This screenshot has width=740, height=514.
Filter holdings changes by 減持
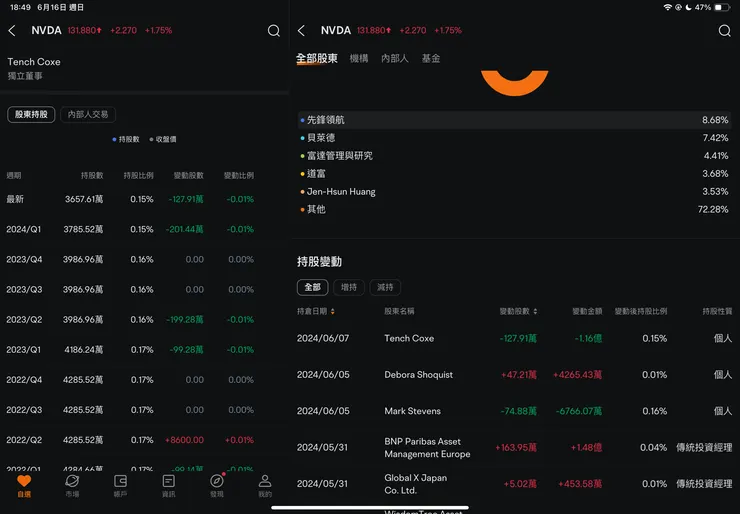(385, 287)
